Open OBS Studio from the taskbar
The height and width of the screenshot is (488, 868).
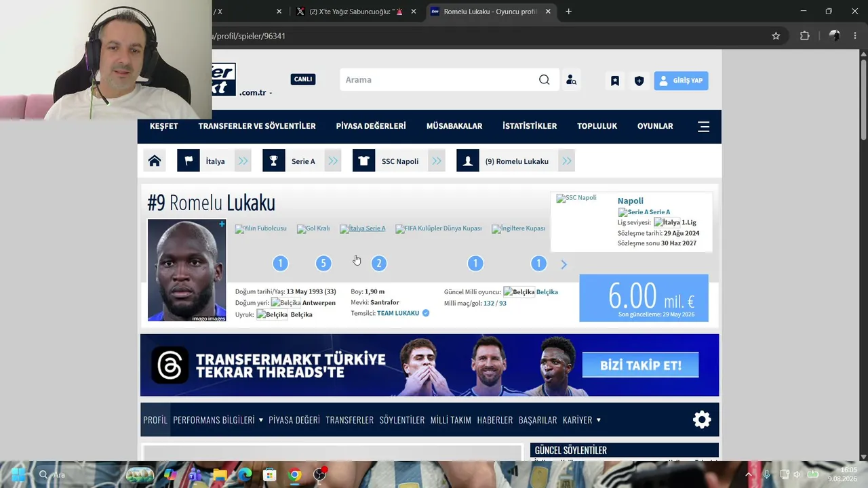coord(320,474)
